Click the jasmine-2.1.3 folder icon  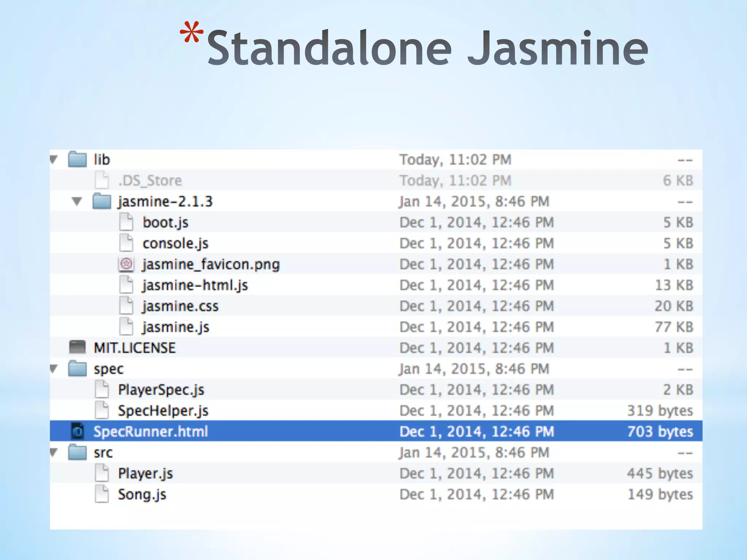[x=102, y=201]
